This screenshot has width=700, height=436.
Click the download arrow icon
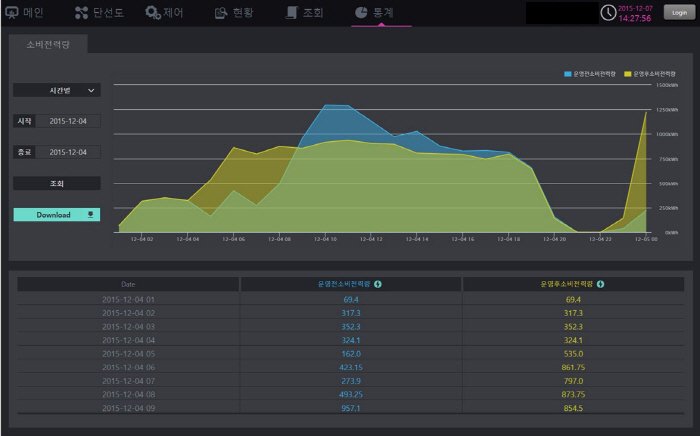(91, 214)
